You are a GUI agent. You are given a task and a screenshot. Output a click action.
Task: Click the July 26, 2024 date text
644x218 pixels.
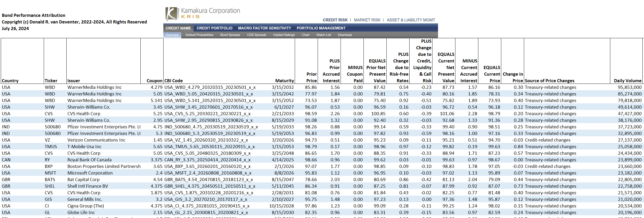click(x=15, y=28)
